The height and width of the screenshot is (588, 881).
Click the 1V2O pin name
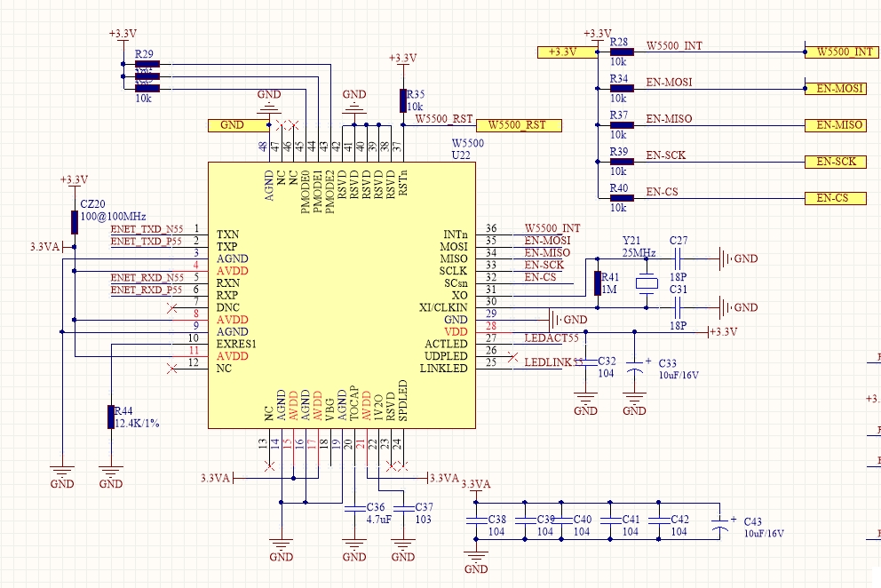click(x=378, y=408)
